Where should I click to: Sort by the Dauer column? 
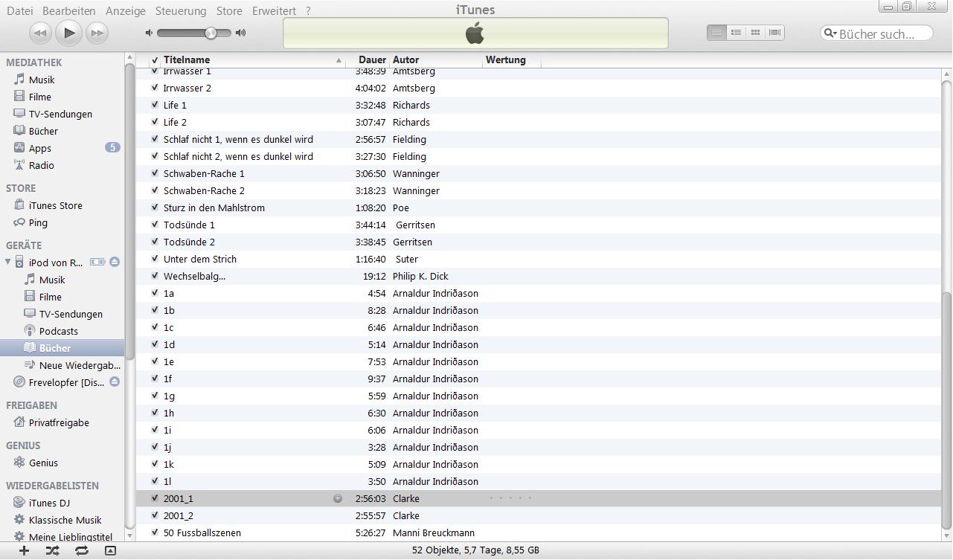[x=368, y=59]
